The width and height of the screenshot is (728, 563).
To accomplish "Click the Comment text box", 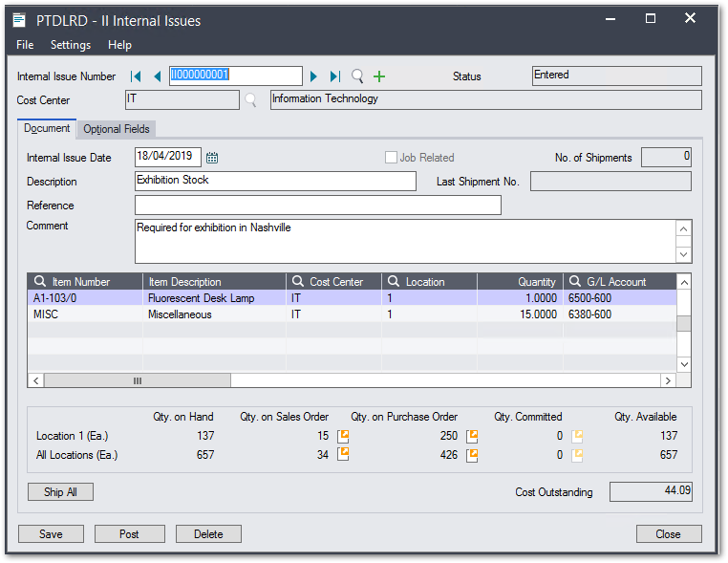I will pos(405,241).
